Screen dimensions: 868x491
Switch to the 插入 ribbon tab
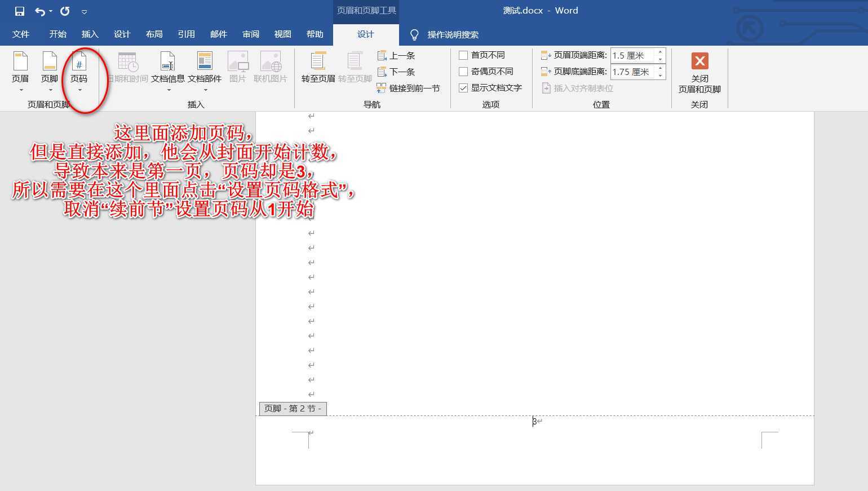pos(90,34)
